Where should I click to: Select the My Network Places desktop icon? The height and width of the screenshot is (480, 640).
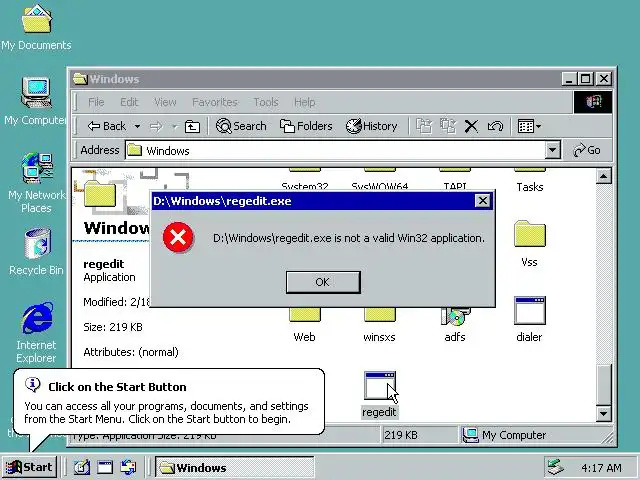(36, 183)
